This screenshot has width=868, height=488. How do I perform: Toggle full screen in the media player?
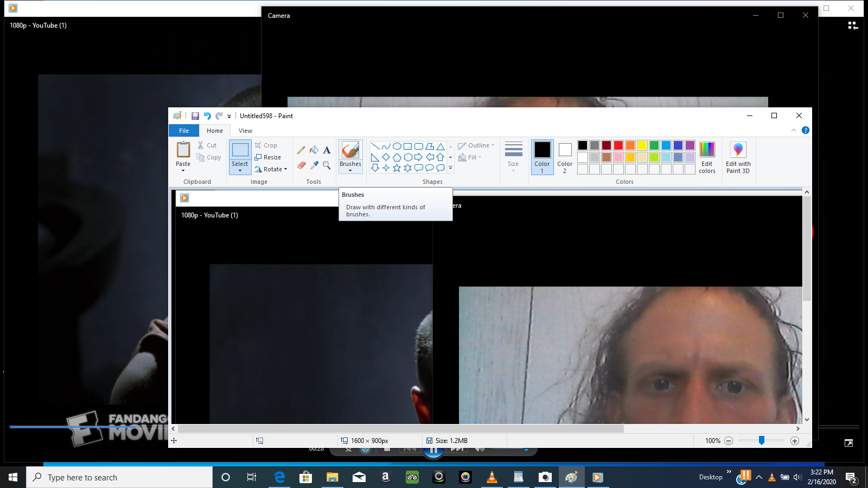848,443
